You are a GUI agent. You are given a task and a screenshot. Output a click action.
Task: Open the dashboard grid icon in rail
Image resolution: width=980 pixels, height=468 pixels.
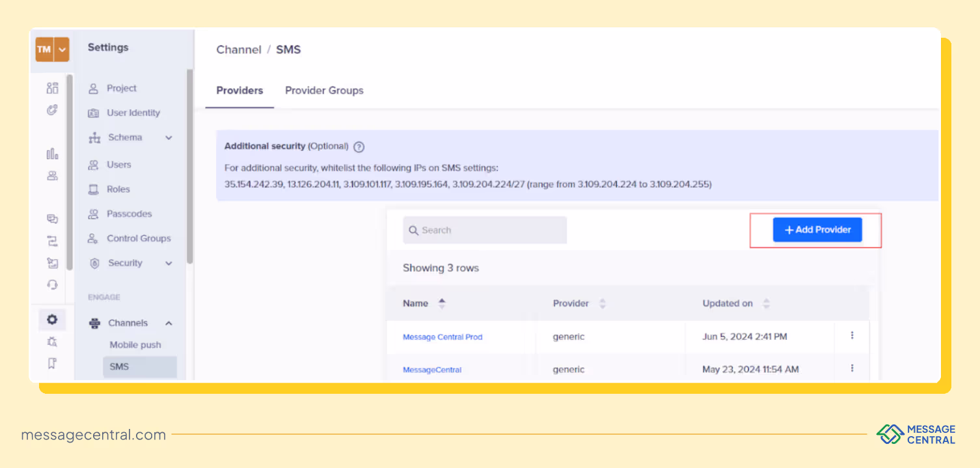pos(53,88)
